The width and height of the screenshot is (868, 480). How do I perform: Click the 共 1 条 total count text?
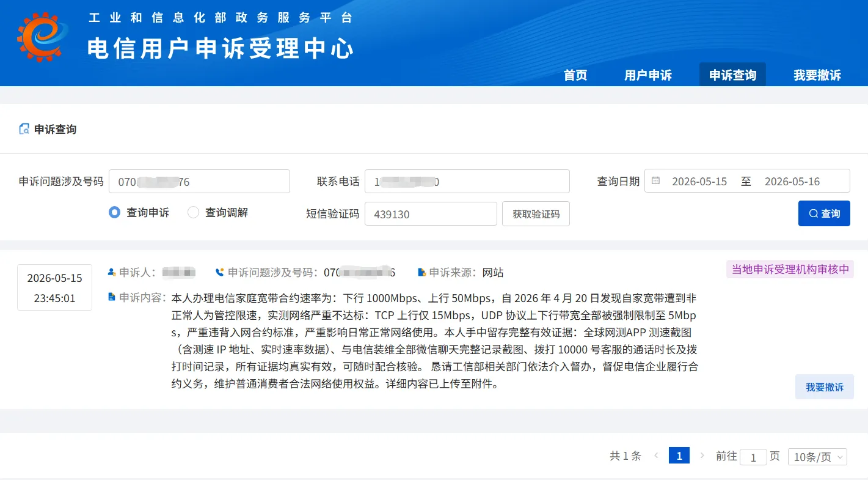(x=625, y=456)
